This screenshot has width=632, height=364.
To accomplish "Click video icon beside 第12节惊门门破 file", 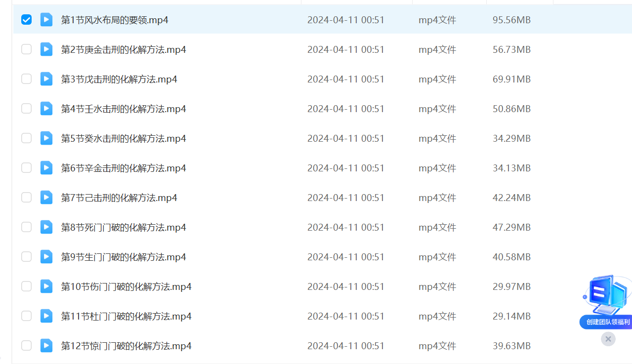I will tap(46, 346).
